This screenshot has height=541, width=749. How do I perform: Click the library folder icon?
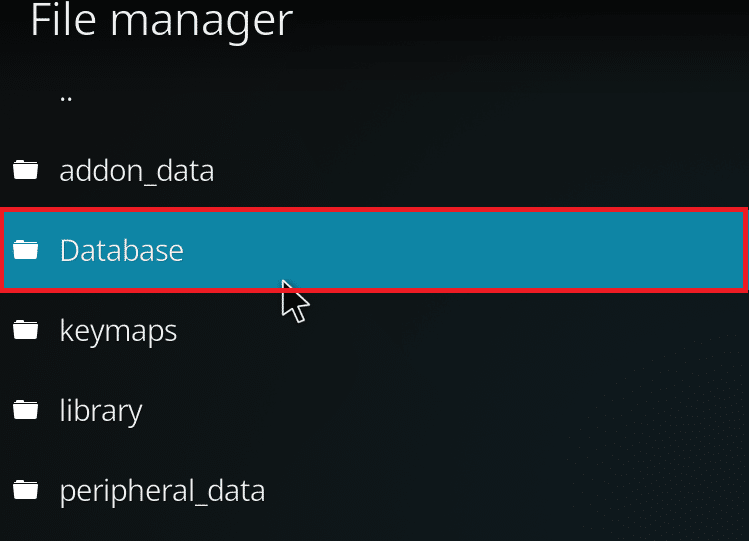[26, 410]
